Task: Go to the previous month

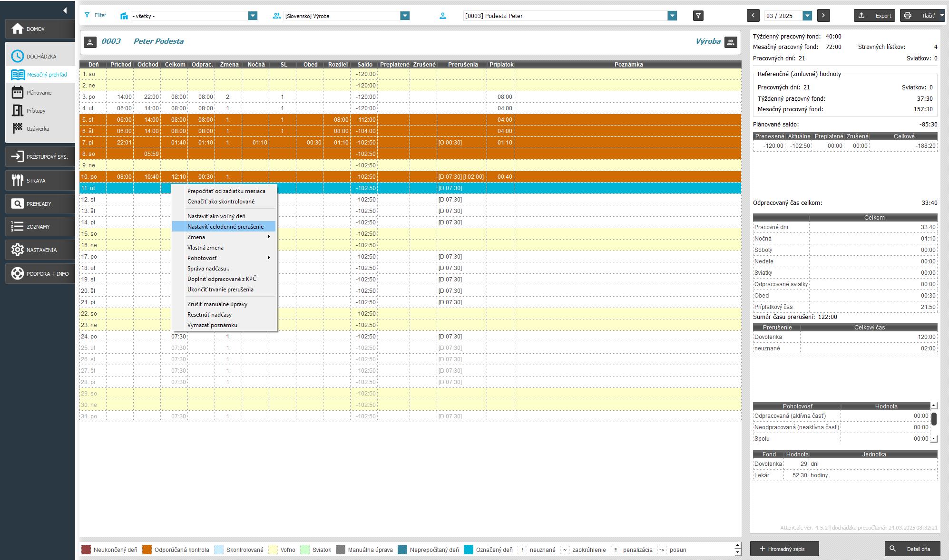Action: click(x=753, y=16)
